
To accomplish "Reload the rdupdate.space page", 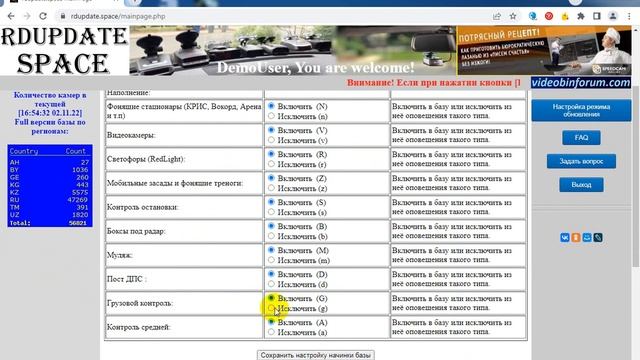I will click(43, 16).
